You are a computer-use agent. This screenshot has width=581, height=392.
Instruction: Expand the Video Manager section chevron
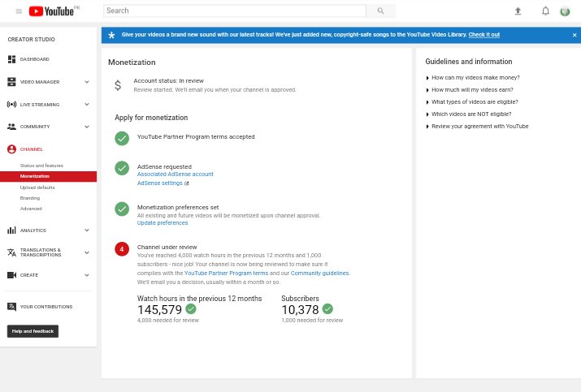point(87,82)
